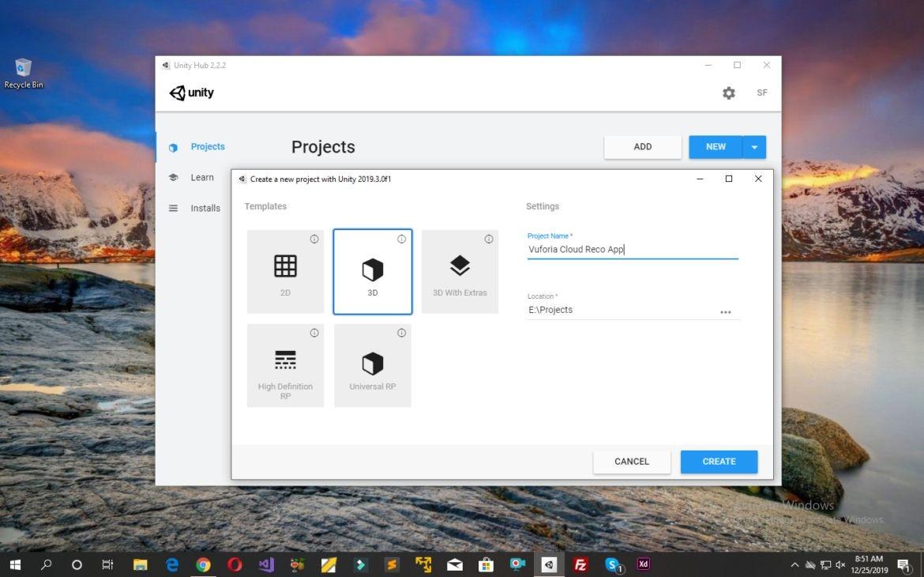The width and height of the screenshot is (924, 577).
Task: Launch Google Chrome from the taskbar
Action: tap(203, 564)
